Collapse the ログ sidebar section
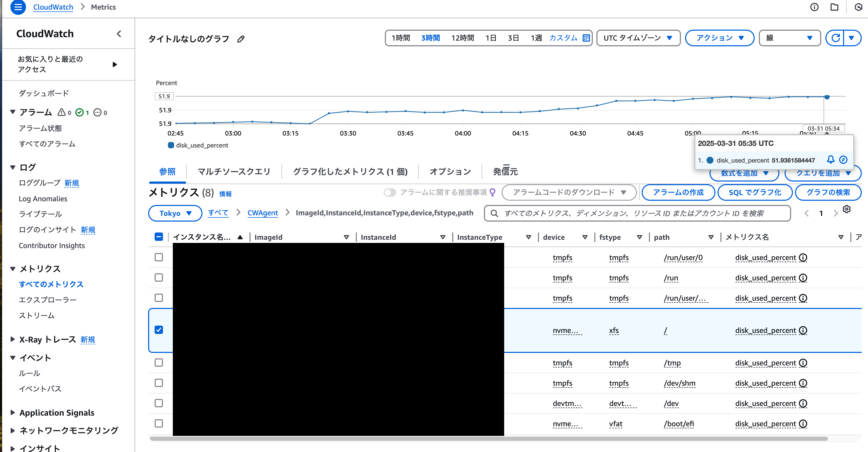Image resolution: width=868 pixels, height=452 pixels. click(13, 167)
